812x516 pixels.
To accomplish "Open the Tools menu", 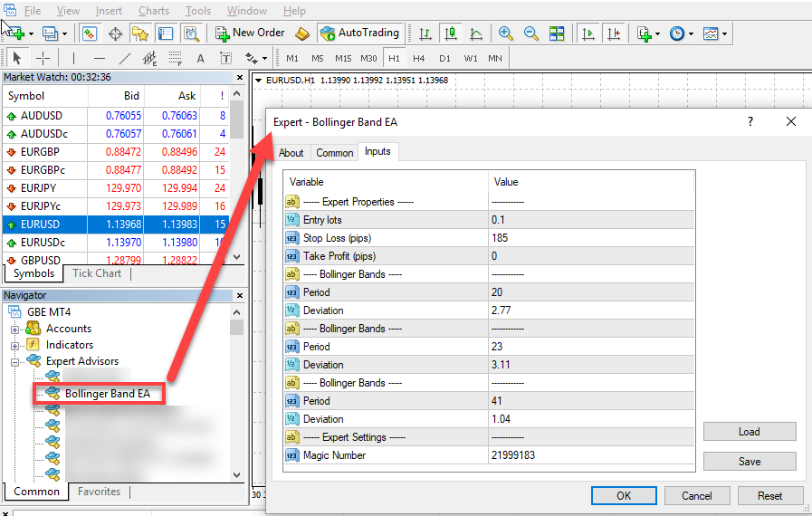I will click(198, 10).
